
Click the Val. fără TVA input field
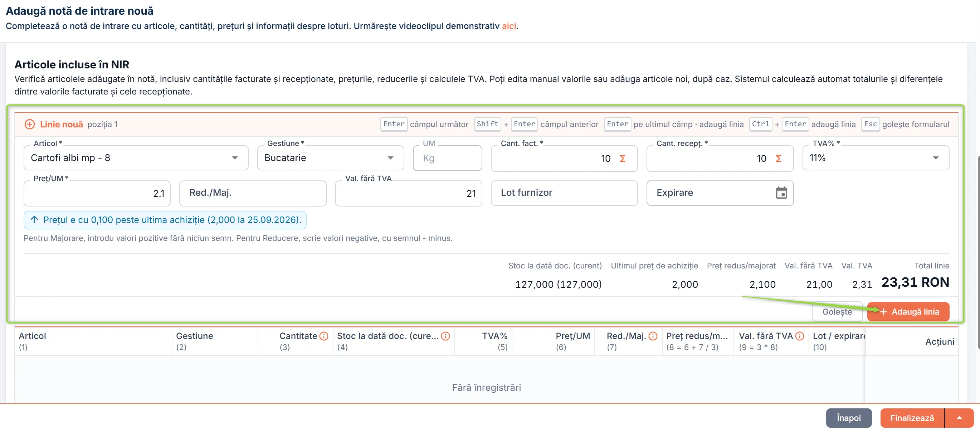409,193
